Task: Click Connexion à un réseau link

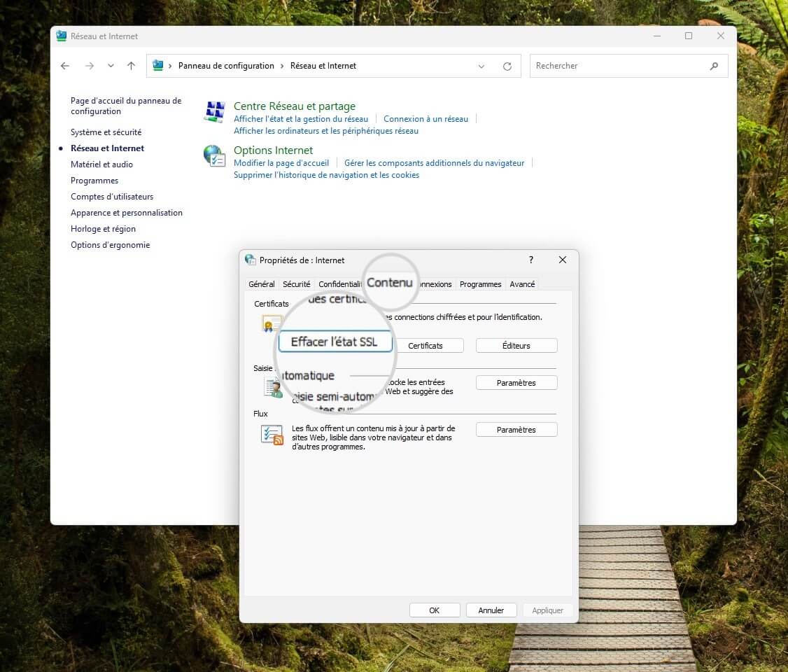Action: pos(425,119)
